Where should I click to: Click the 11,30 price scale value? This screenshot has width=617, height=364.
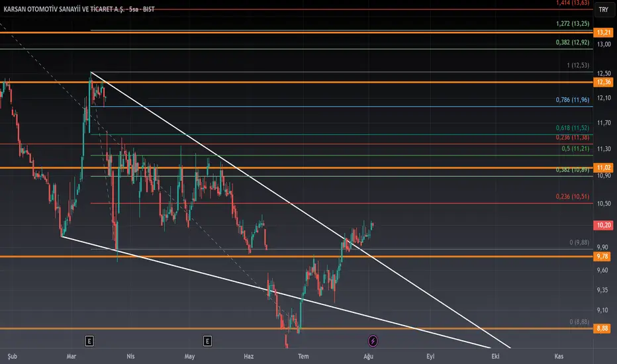(604, 149)
